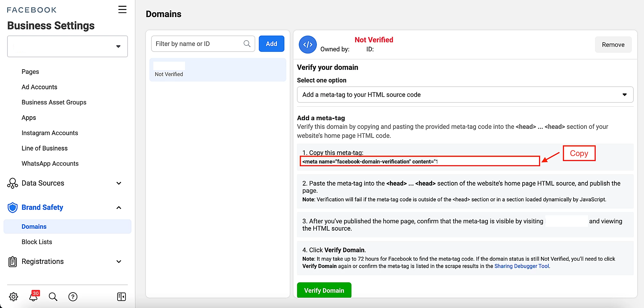Viewport: 644px width, 308px height.
Task: Open WhatsApp Accounts
Action: point(50,163)
